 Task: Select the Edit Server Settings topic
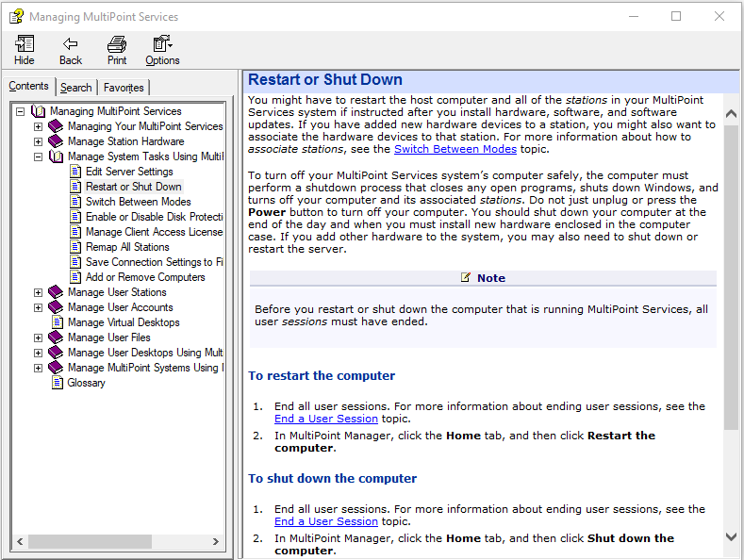tap(129, 172)
